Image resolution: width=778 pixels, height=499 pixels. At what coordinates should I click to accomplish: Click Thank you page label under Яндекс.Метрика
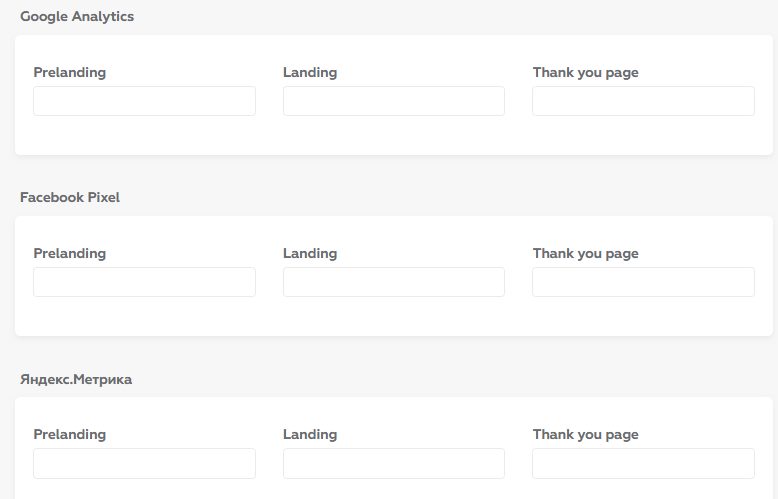point(585,434)
